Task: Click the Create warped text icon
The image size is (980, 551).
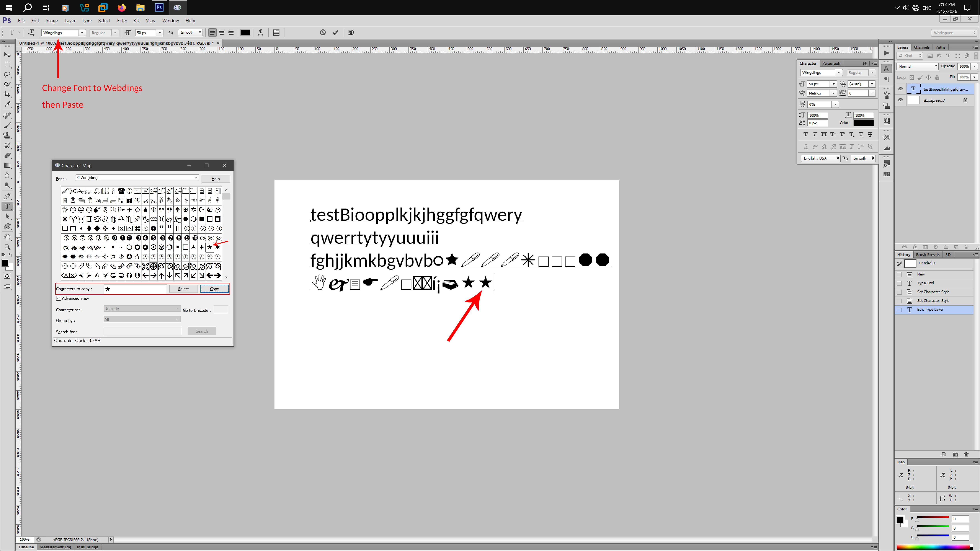Action: tap(261, 33)
